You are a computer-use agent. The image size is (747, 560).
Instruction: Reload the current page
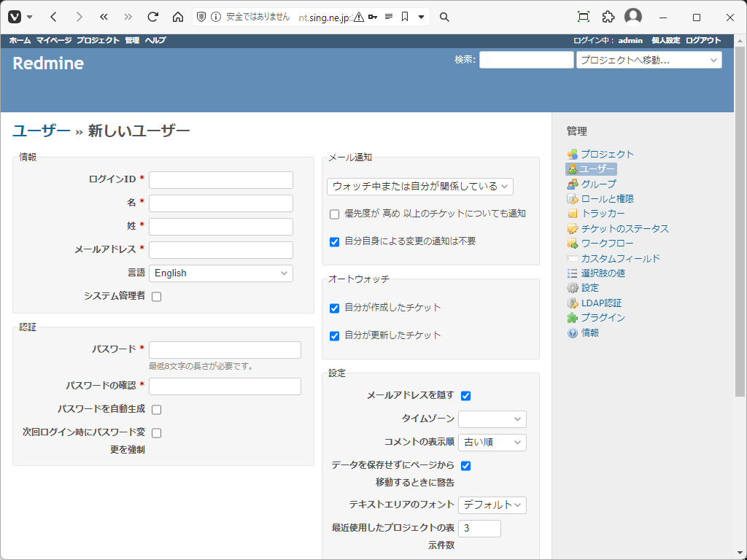coord(153,17)
